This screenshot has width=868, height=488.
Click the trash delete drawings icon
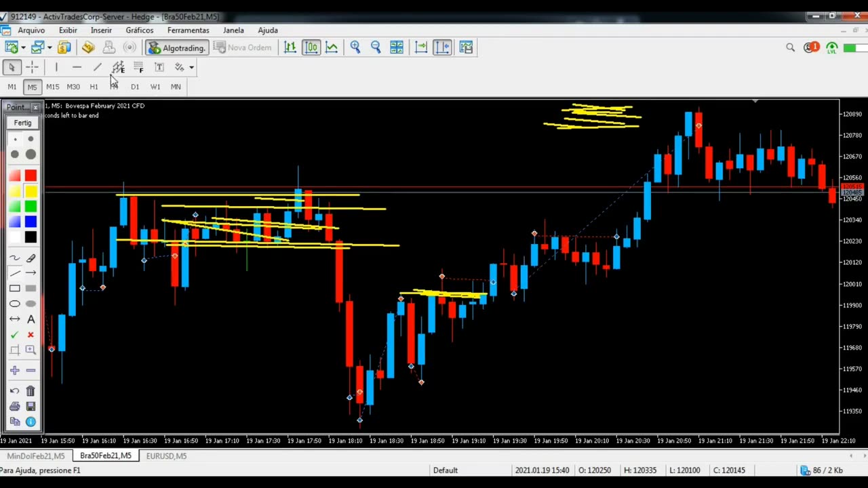coord(31,391)
